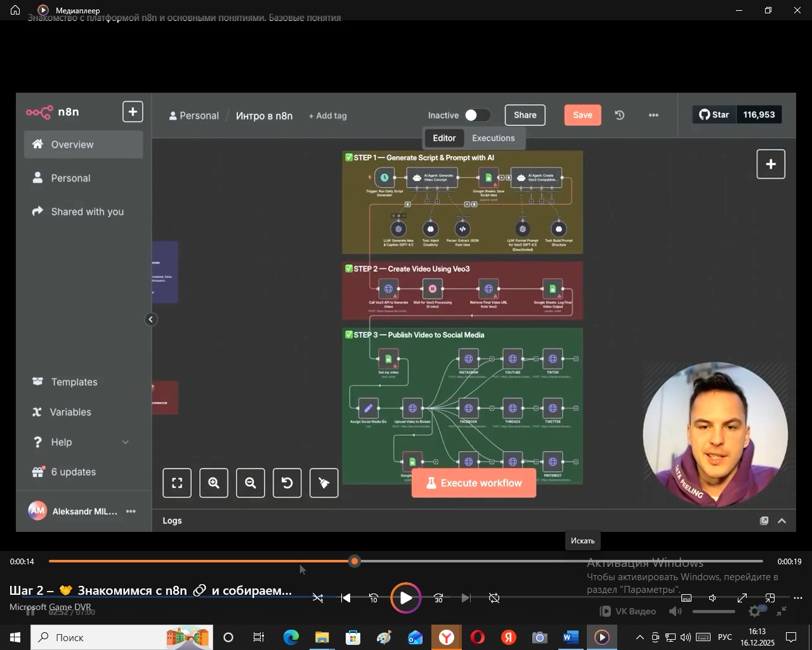The width and height of the screenshot is (812, 650).
Task: Play the video with the Play button
Action: pos(406,598)
